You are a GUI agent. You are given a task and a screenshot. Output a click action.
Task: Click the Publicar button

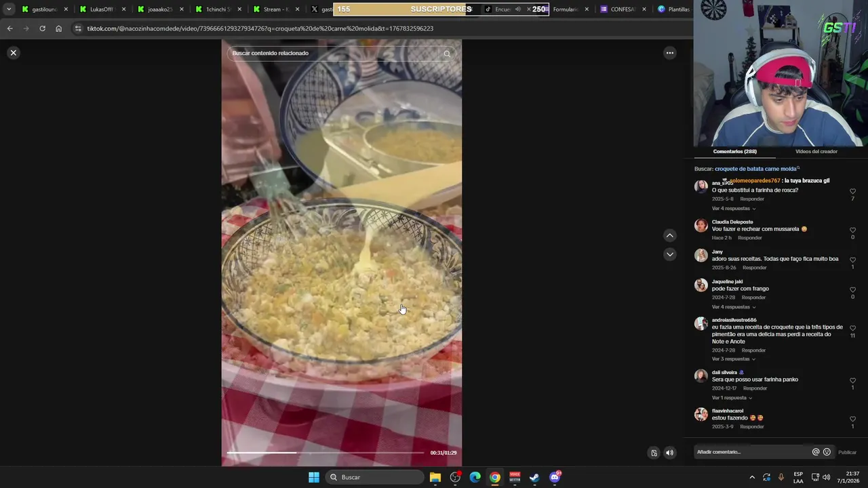[847, 452]
